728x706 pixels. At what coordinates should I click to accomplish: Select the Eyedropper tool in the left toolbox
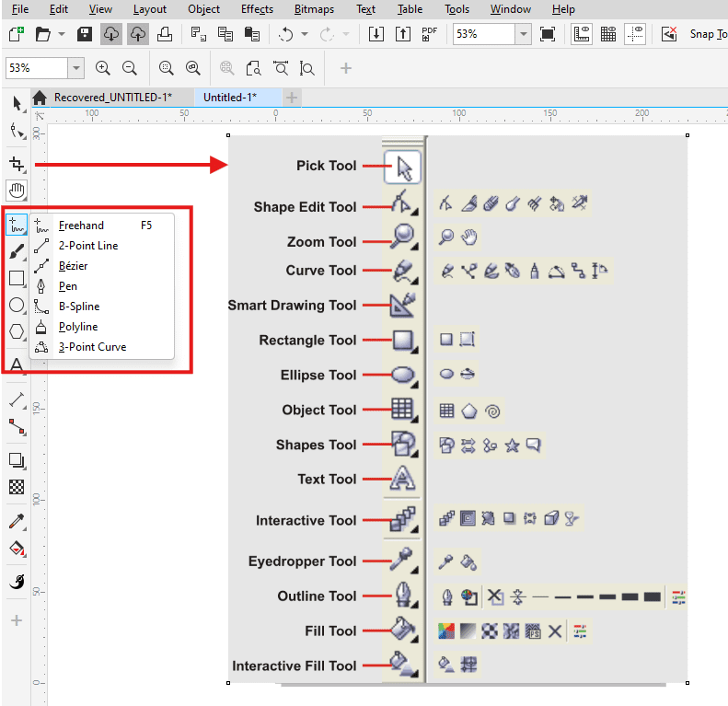pyautogui.click(x=17, y=522)
